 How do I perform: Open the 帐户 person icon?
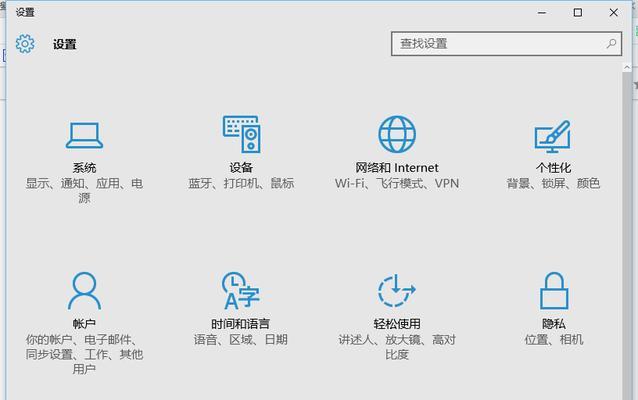(x=84, y=291)
